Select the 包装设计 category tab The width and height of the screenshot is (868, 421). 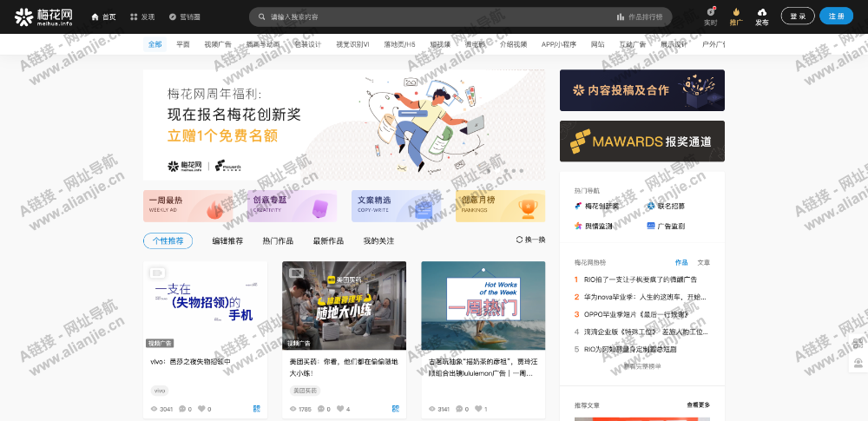308,44
